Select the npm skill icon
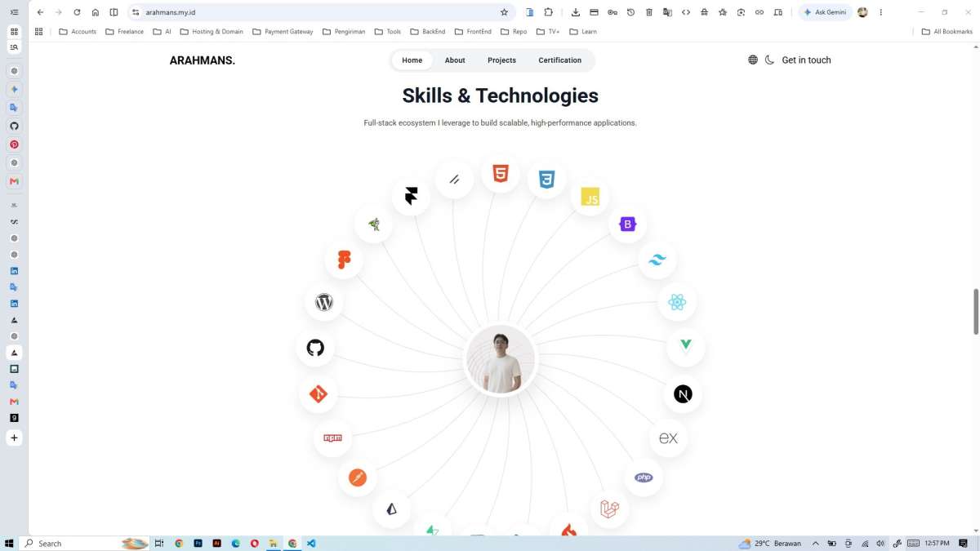The height and width of the screenshot is (551, 980). tap(332, 438)
